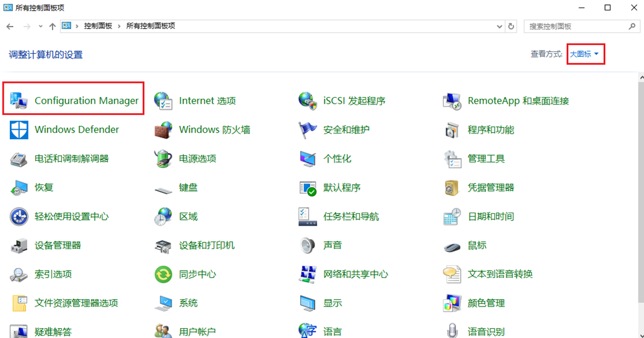Open the 文件资源管理器选项 folder icon

[x=19, y=303]
